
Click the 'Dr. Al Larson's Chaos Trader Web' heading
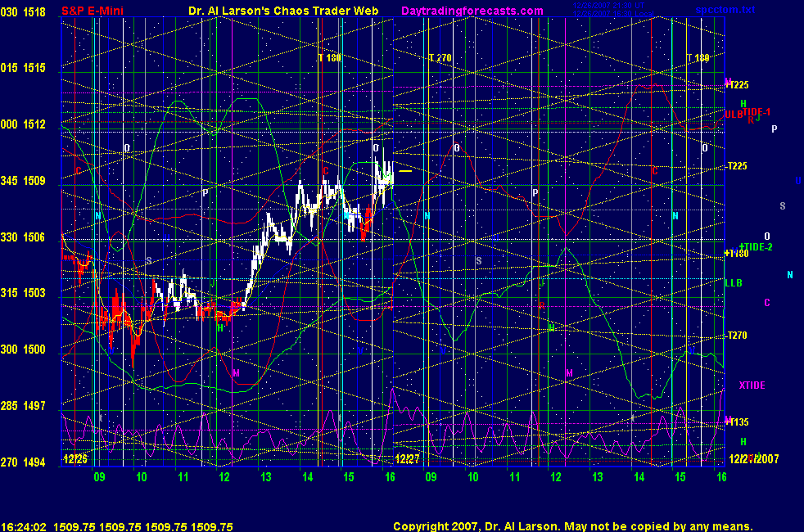click(x=283, y=11)
